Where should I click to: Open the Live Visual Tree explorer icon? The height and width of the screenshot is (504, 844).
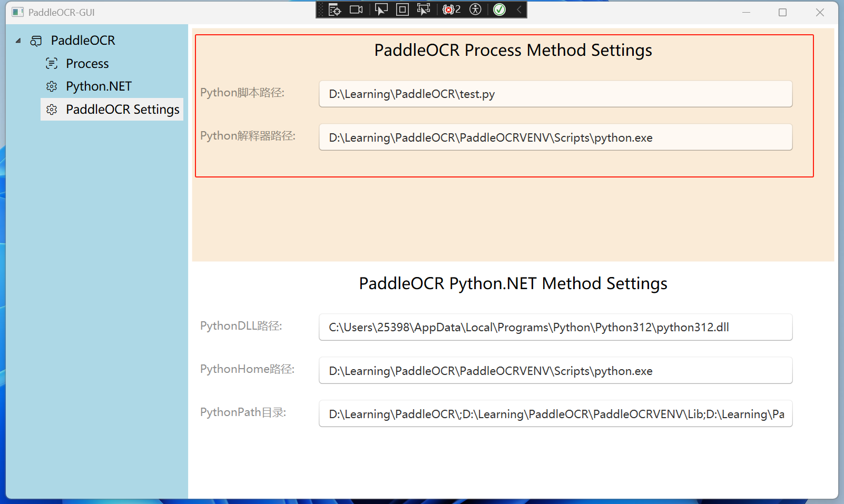point(335,9)
